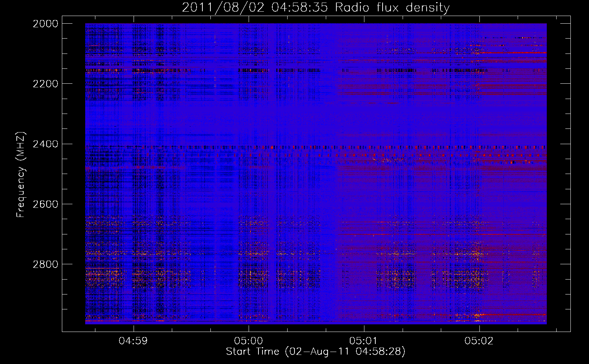Click the 05:00 time tick label
589x364 pixels.
(249, 341)
